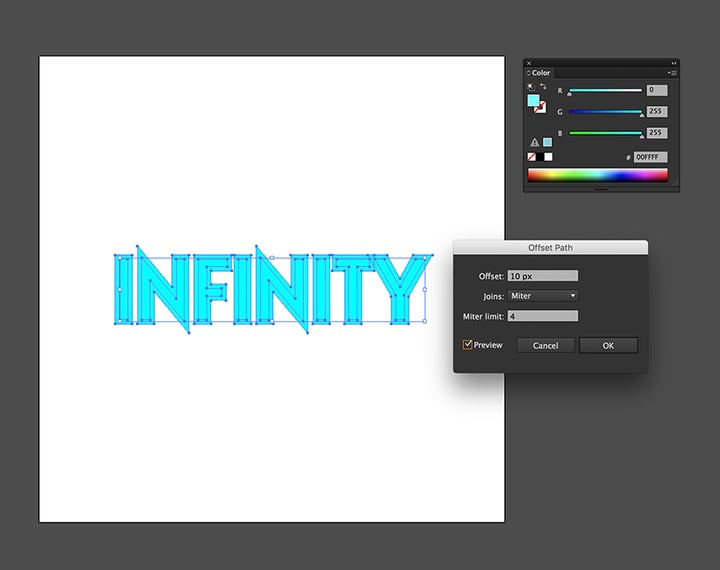
Task: Click Cancel in Offset Path dialog
Action: coord(546,346)
